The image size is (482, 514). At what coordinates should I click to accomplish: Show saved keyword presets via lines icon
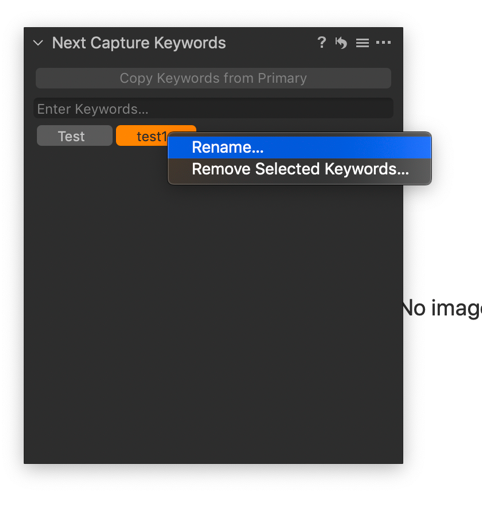(362, 43)
